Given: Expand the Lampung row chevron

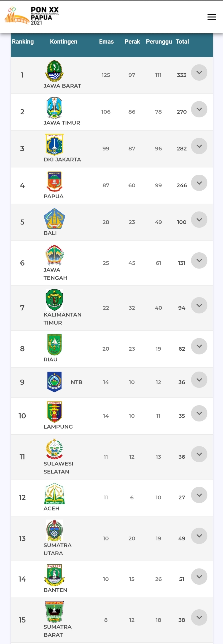Looking at the screenshot, I should coord(199,413).
